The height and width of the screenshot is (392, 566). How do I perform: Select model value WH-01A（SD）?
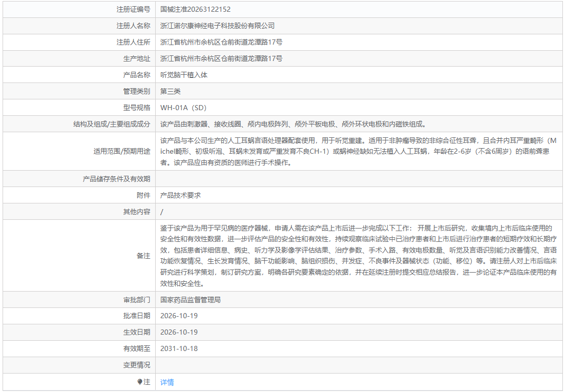pos(183,108)
